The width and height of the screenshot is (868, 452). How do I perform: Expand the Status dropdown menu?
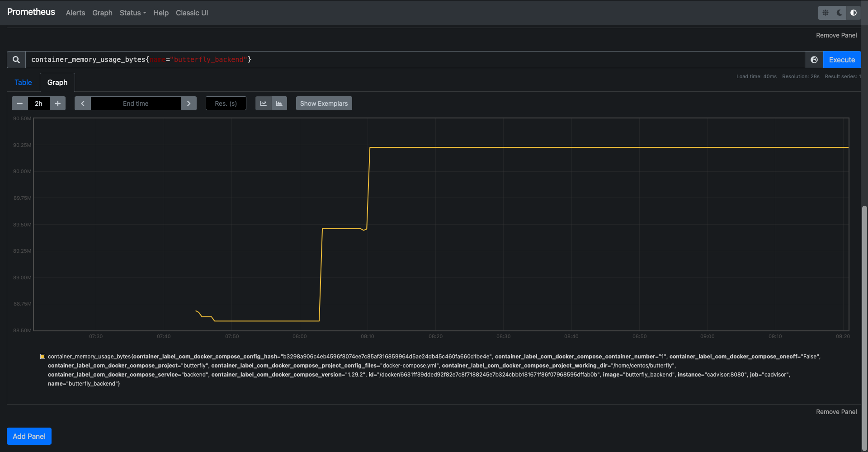coord(133,13)
